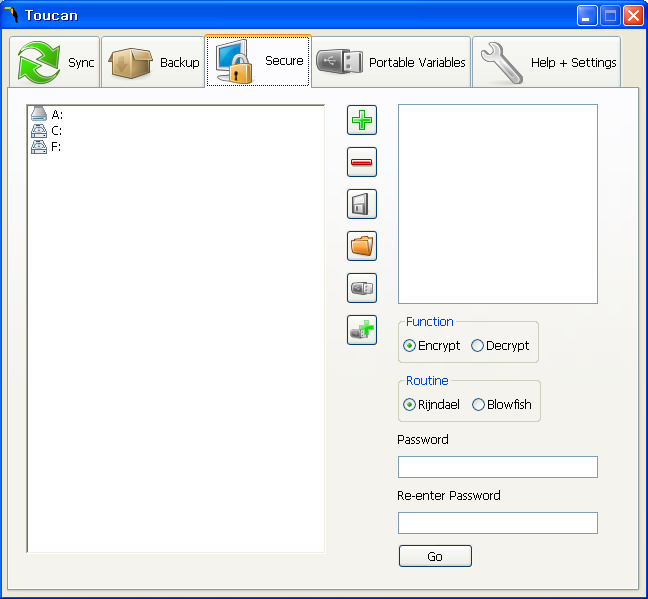Click the green plus Add button

[362, 120]
